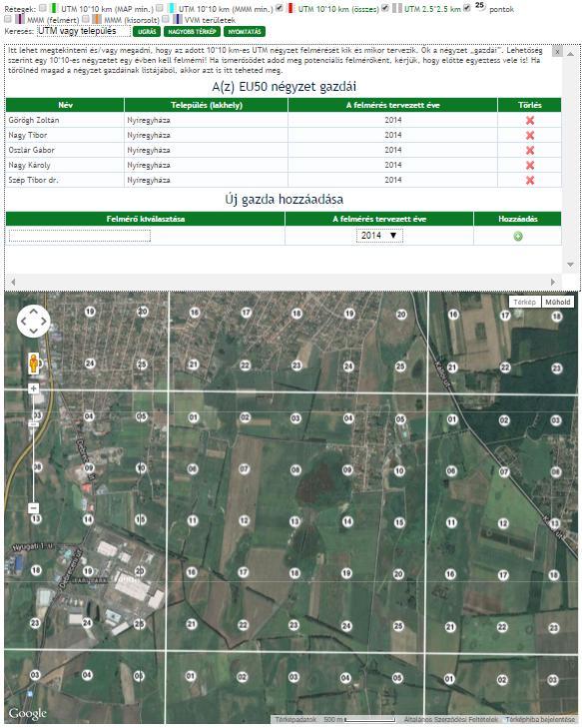
Task: Click green plus icon to add owner
Action: pyautogui.click(x=518, y=237)
